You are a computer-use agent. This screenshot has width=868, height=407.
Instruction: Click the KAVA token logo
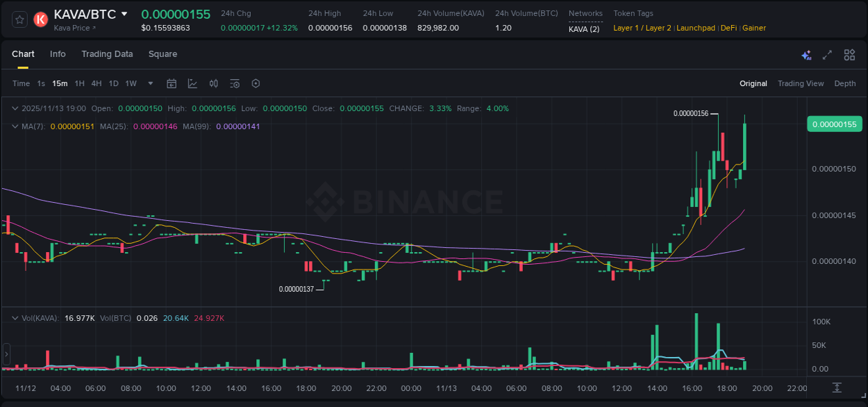[x=40, y=19]
